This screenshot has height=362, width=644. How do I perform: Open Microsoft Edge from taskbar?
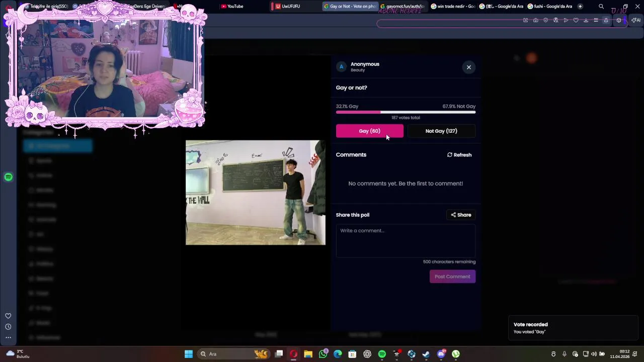(x=338, y=354)
